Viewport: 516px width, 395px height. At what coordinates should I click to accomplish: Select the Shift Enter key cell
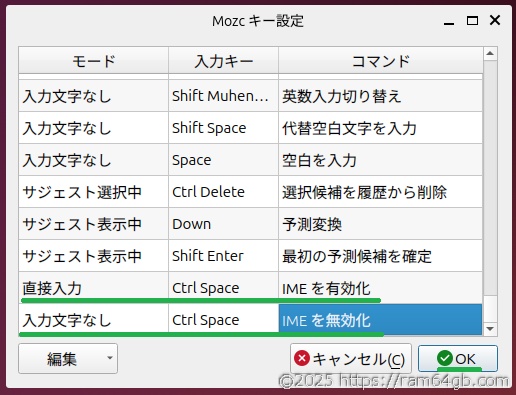coord(223,256)
